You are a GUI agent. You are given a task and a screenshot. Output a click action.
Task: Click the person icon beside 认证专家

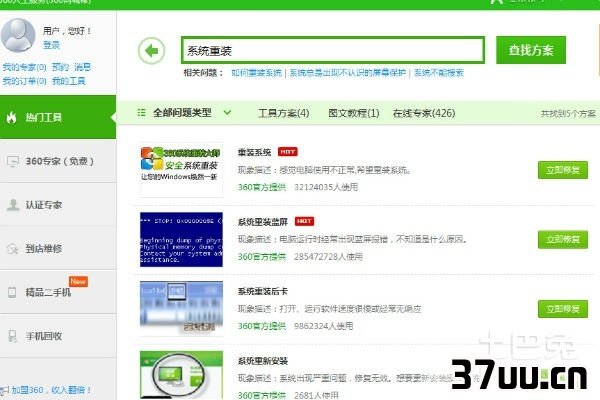[x=13, y=205]
